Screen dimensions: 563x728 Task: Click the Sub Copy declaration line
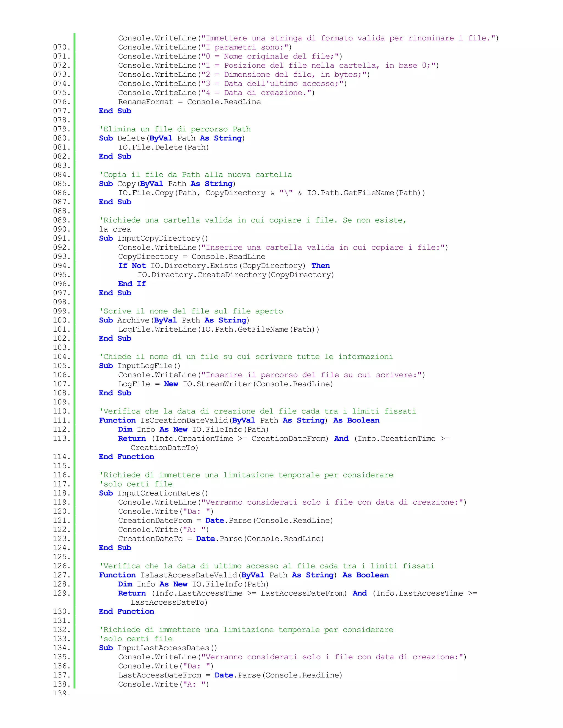167,184
